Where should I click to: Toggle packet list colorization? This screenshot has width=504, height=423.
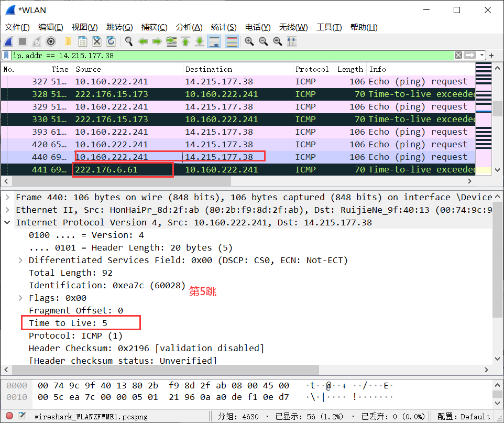pyautogui.click(x=232, y=41)
